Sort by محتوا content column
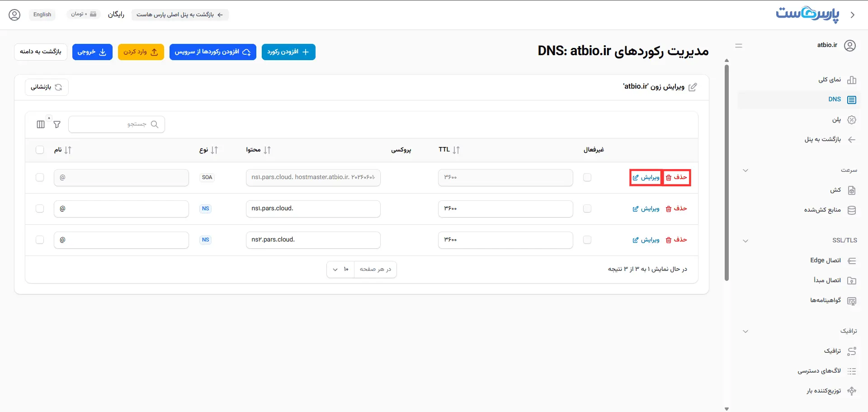This screenshot has width=868, height=412. click(259, 150)
